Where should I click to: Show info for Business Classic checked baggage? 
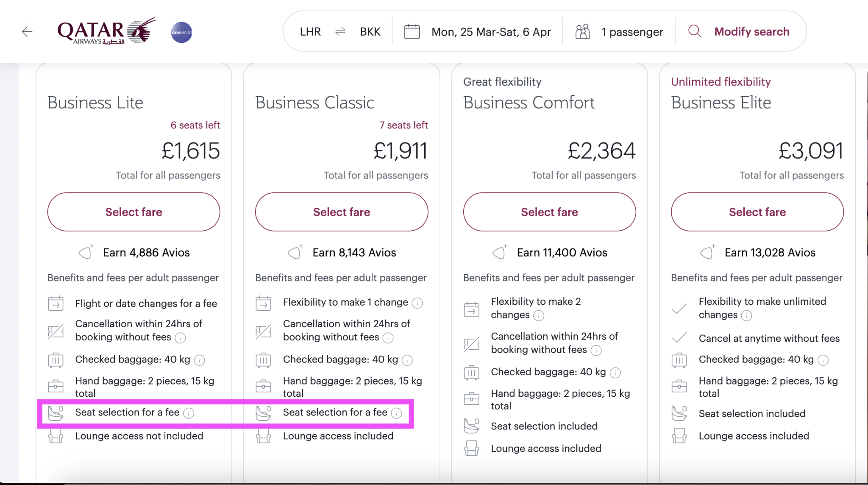(407, 360)
